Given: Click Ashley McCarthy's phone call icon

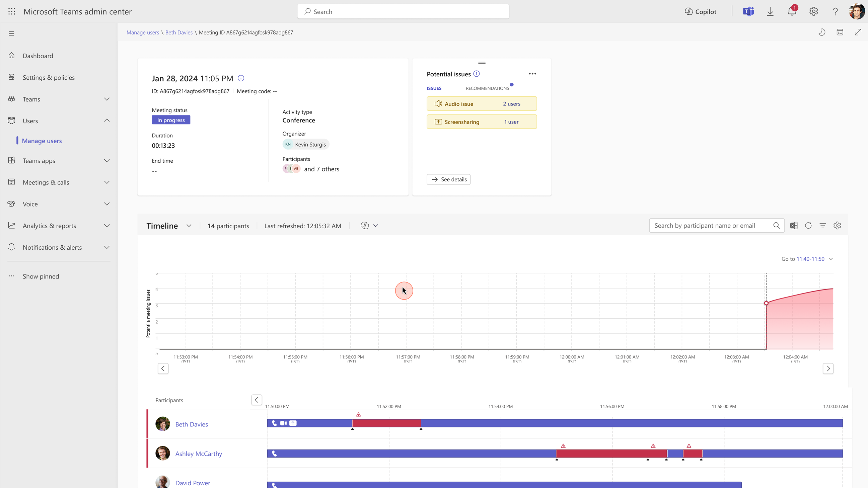Looking at the screenshot, I should click(x=274, y=454).
